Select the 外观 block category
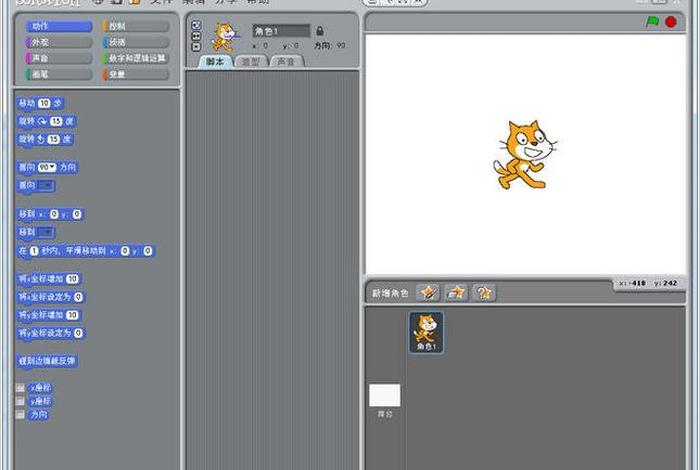The image size is (700, 470). tap(58, 42)
